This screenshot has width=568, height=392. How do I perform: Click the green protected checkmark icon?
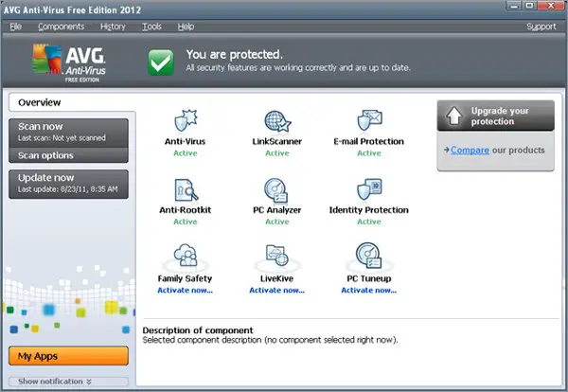pyautogui.click(x=161, y=62)
